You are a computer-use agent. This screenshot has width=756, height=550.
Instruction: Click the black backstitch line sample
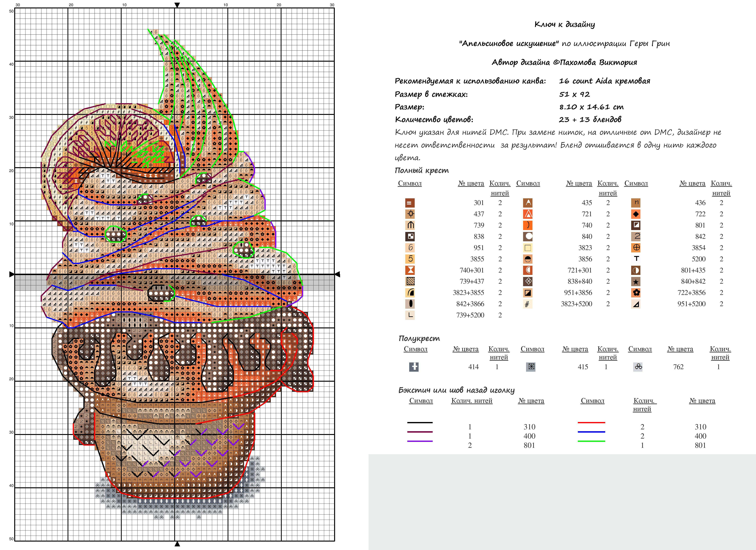(420, 423)
